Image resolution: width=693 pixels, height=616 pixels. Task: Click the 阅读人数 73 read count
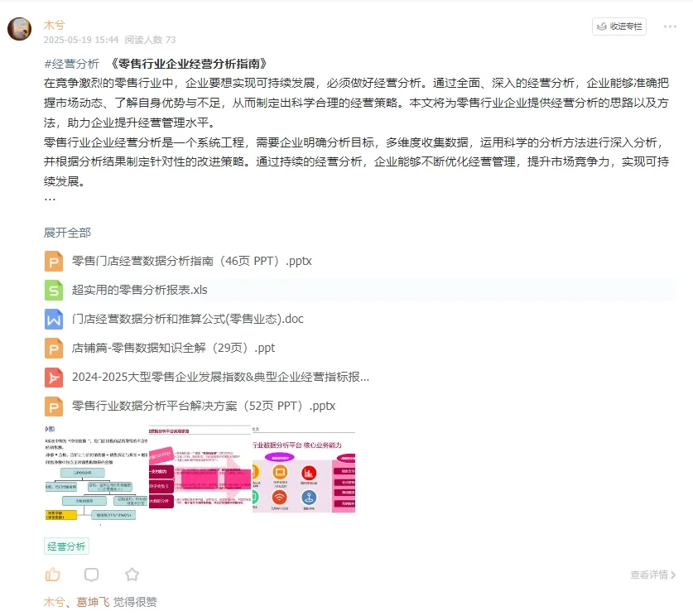pos(150,40)
